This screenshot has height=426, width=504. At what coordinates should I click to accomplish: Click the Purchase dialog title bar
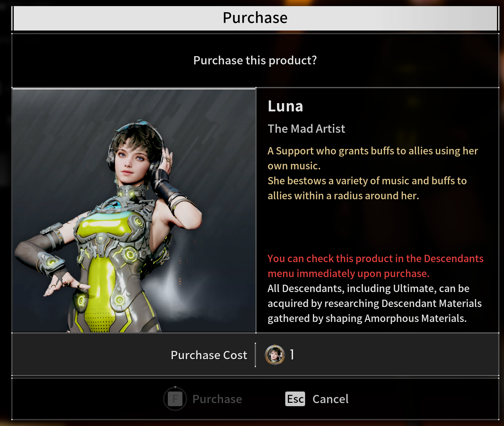tap(255, 18)
